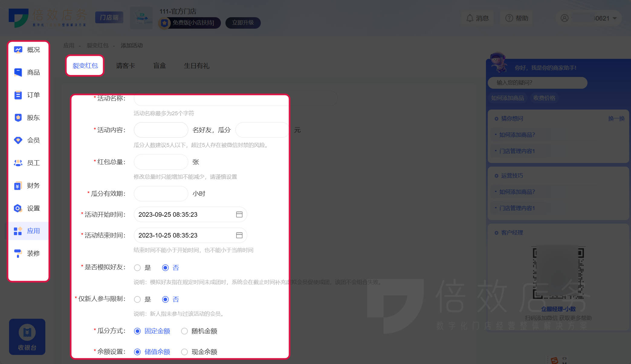Click the 现金余额 radio button
The height and width of the screenshot is (364, 631).
pos(184,351)
